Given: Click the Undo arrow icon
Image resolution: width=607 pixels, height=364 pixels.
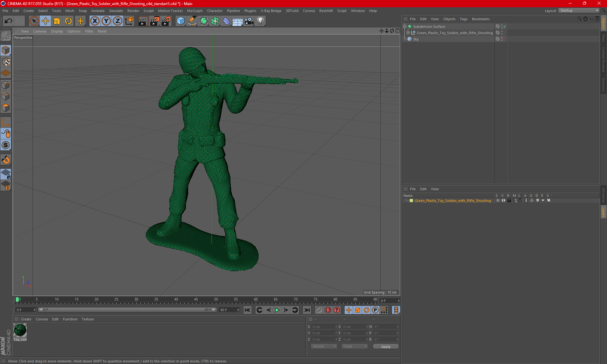Looking at the screenshot, I should click(9, 21).
